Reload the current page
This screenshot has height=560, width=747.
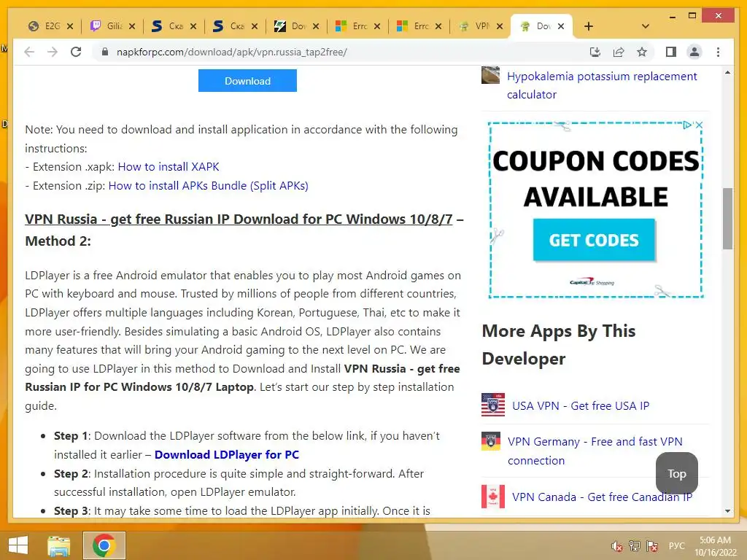tap(76, 52)
